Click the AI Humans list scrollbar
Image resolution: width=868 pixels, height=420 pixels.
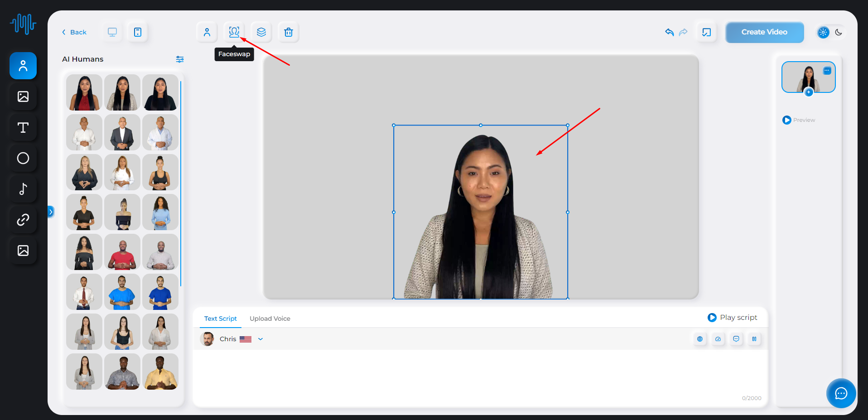click(x=181, y=183)
